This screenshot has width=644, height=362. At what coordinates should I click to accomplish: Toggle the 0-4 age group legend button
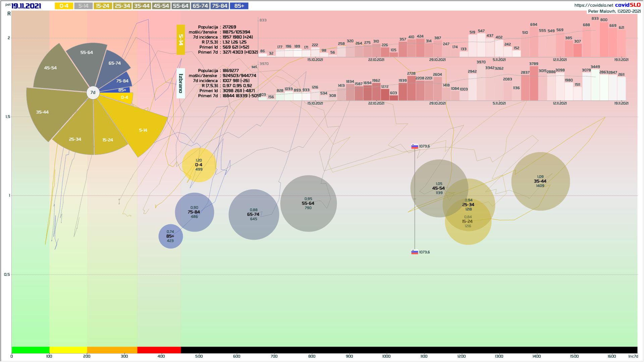[x=64, y=6]
